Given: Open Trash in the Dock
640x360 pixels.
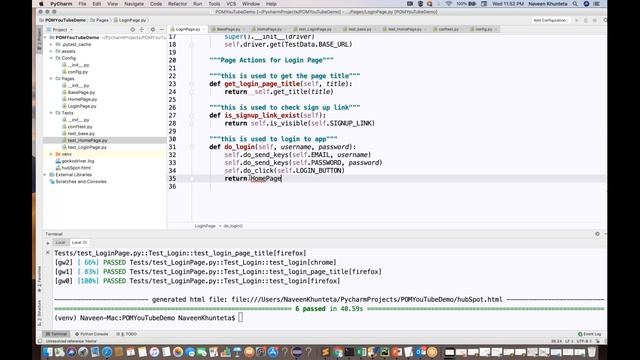Looking at the screenshot, I should tap(592, 352).
